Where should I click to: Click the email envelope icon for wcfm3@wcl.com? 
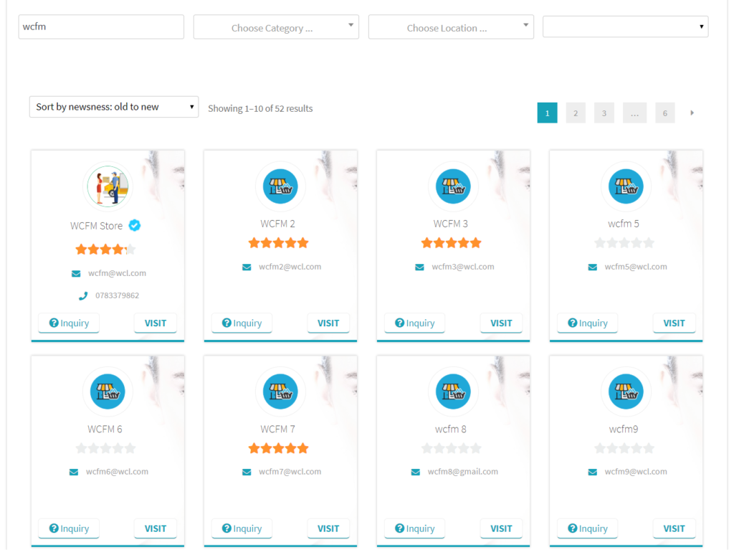[419, 267]
